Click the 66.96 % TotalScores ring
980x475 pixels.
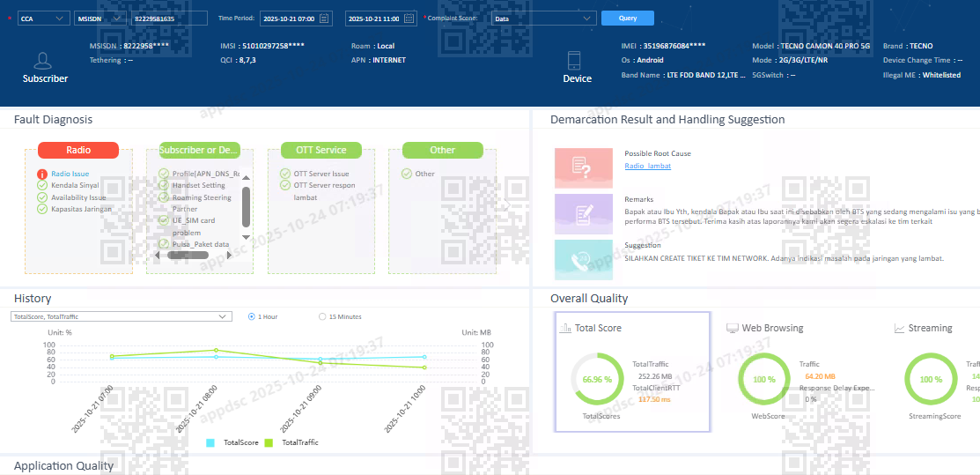pyautogui.click(x=596, y=379)
